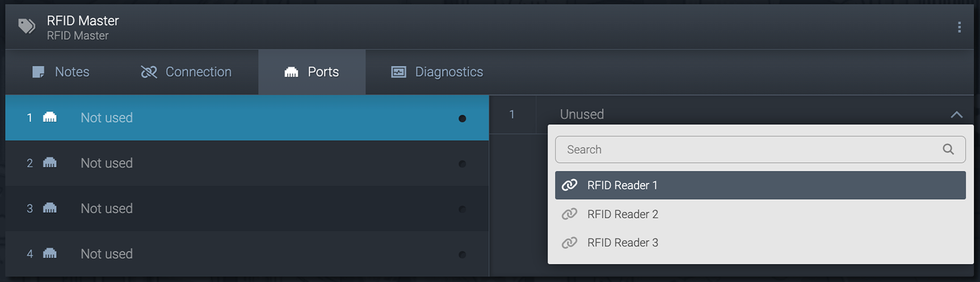The width and height of the screenshot is (980, 282).
Task: Click the RFID Master tag icon
Action: pos(27,26)
